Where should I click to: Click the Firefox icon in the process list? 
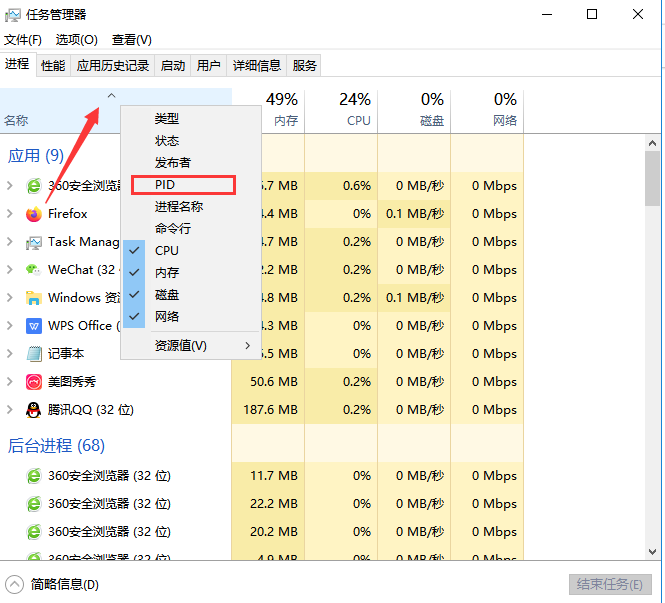[34, 214]
